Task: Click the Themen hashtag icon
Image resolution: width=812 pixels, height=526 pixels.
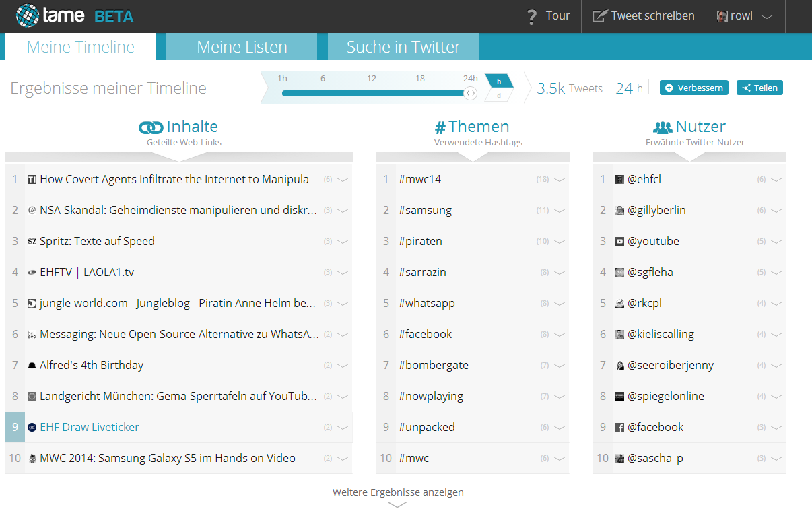Action: pos(440,127)
